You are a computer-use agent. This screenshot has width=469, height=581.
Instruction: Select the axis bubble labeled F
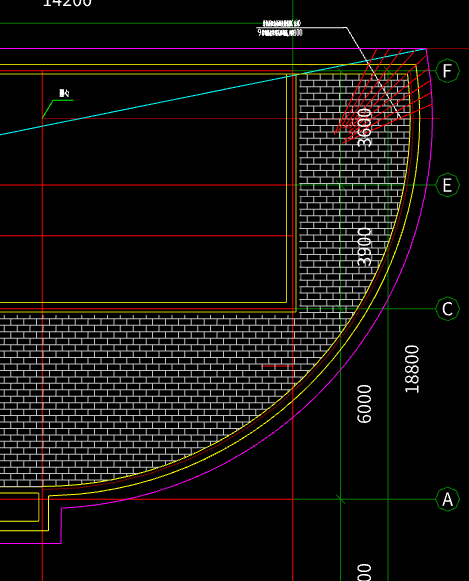[448, 71]
